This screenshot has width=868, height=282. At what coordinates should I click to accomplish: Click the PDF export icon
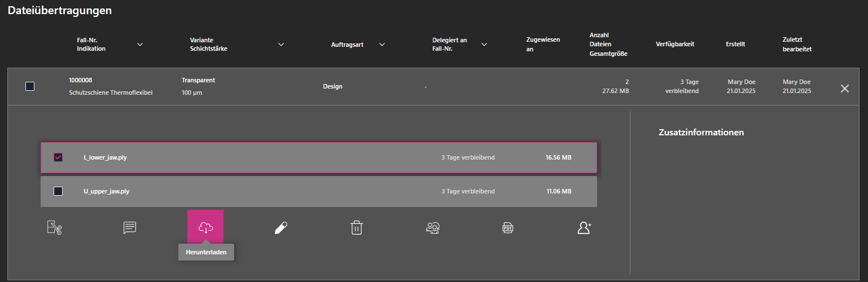[508, 227]
